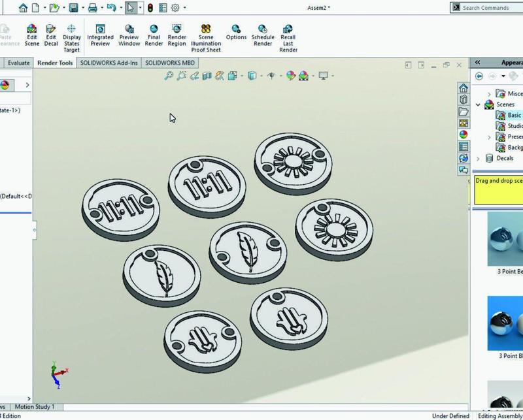Select the Backgrounds folder
523x420 pixels.
coord(509,148)
